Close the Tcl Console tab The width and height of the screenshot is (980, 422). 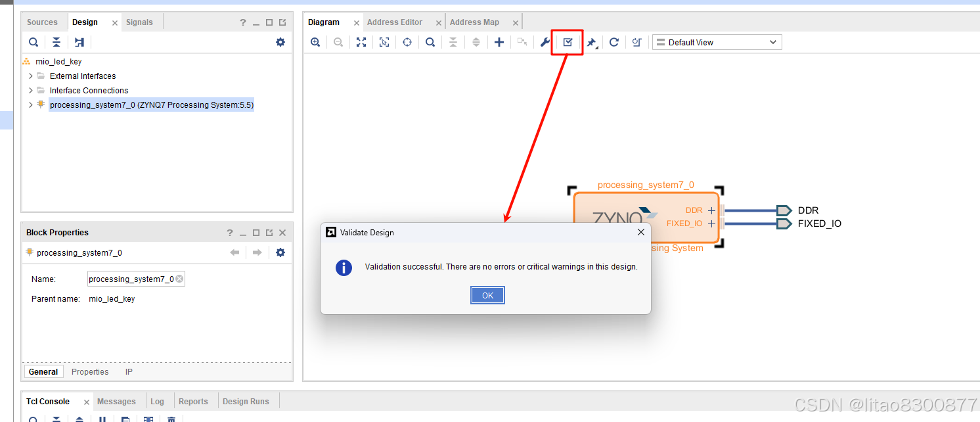pos(86,402)
